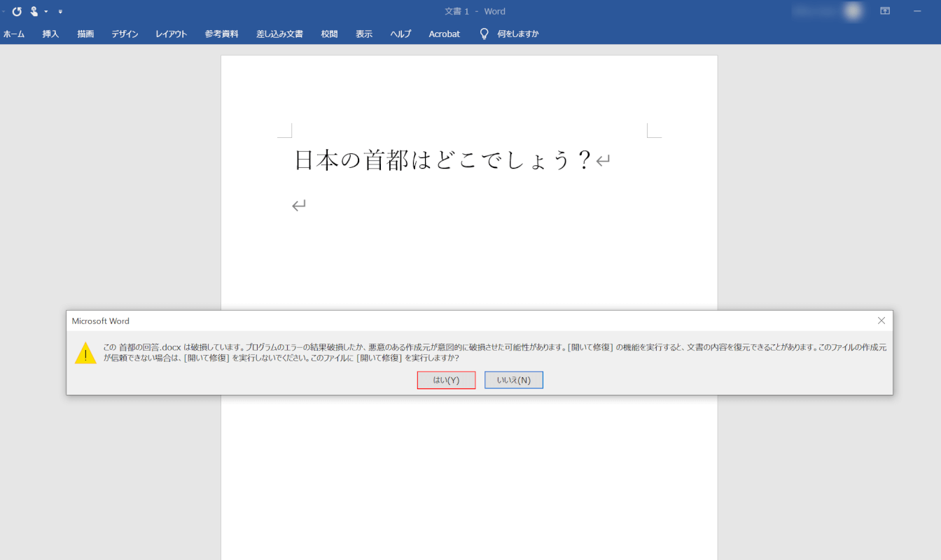
Task: Click the lightbulb Tell Me icon
Action: [x=484, y=34]
